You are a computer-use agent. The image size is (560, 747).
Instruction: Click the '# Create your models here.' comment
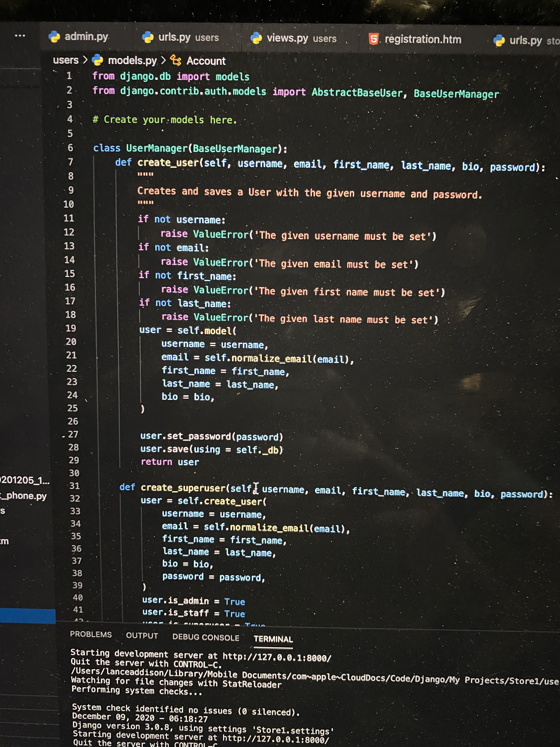click(165, 119)
